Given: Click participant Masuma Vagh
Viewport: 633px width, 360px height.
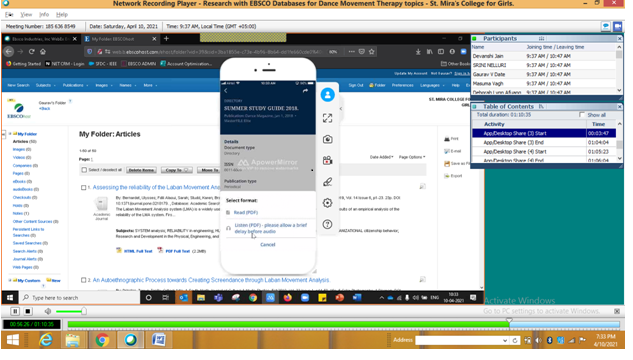Looking at the screenshot, I should point(488,84).
